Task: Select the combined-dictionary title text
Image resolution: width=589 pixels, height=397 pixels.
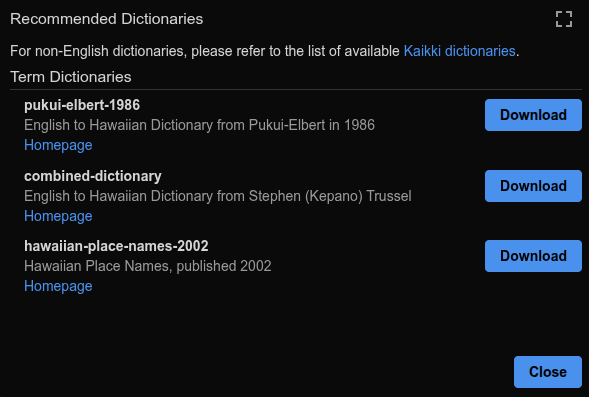Action: (93, 176)
